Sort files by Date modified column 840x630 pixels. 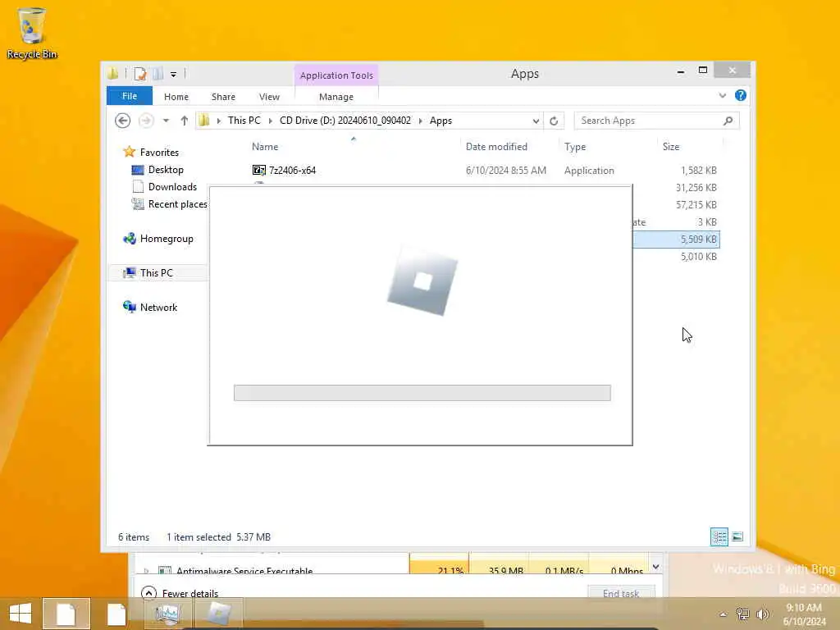point(496,147)
